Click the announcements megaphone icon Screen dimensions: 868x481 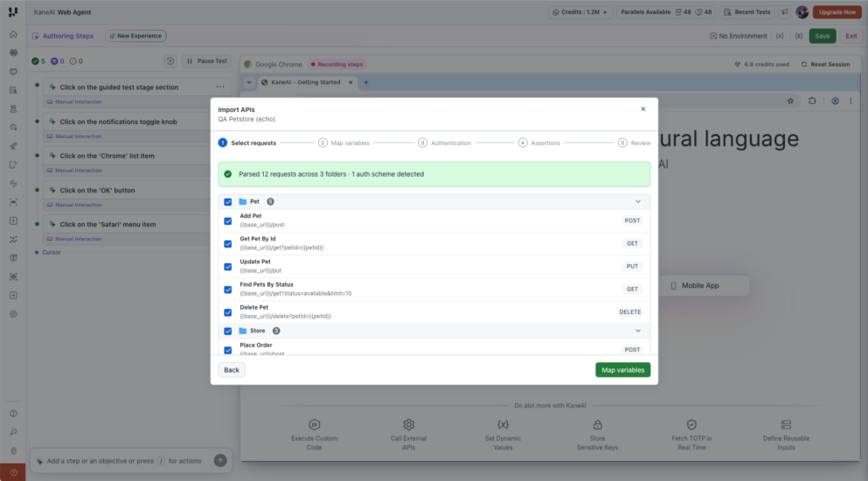[784, 12]
